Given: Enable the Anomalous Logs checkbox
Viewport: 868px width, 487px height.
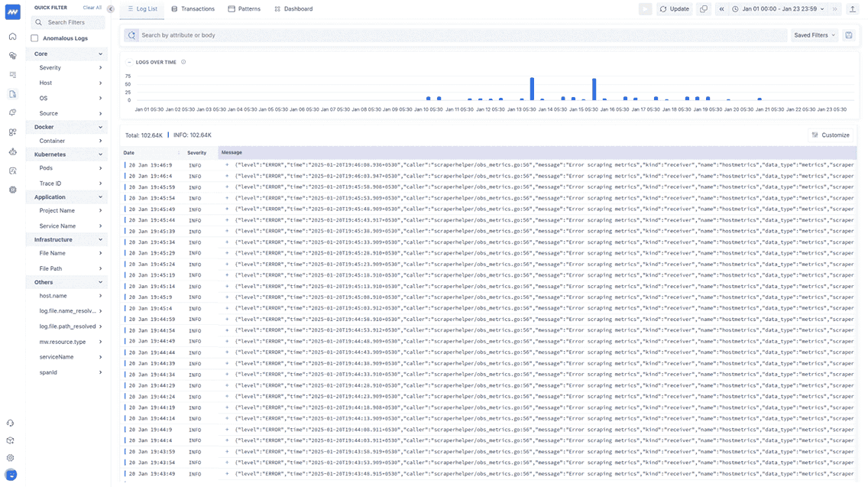Looking at the screenshot, I should pyautogui.click(x=33, y=37).
